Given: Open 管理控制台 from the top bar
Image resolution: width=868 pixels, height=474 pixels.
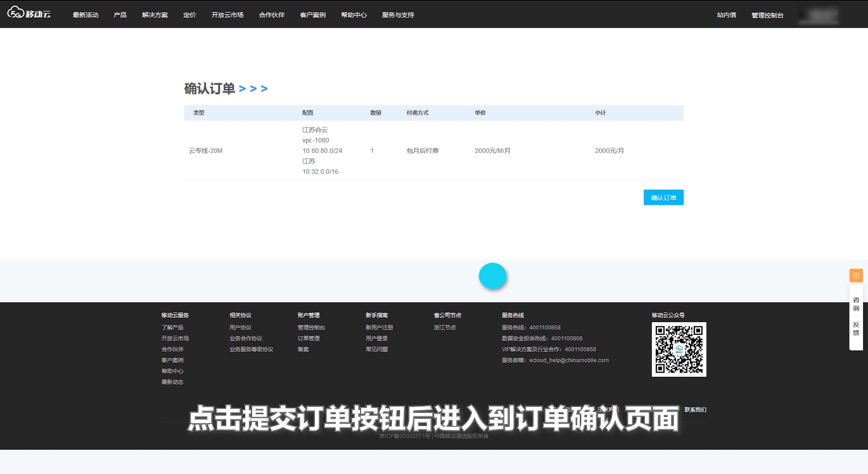Looking at the screenshot, I should pyautogui.click(x=767, y=15).
